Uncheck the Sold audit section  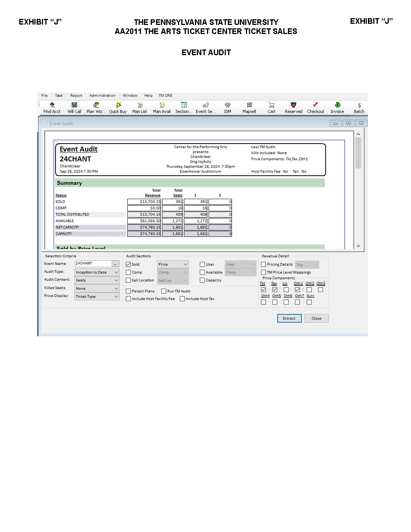[x=128, y=264]
